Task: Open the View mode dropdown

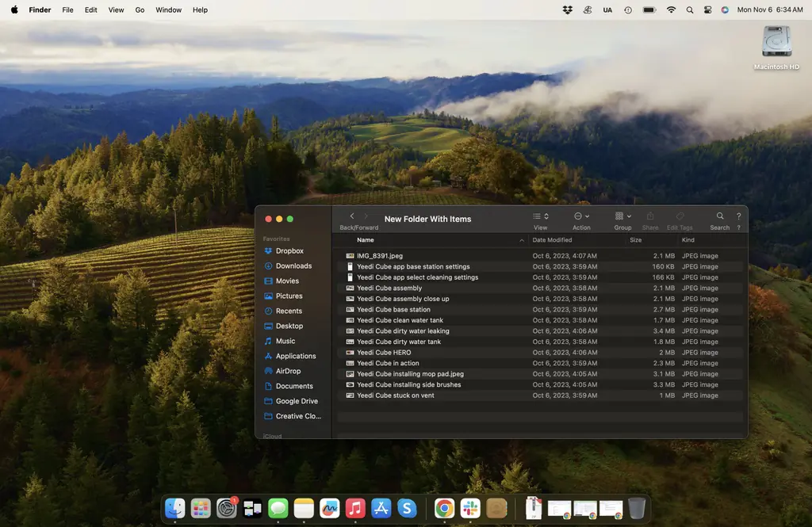Action: [541, 216]
